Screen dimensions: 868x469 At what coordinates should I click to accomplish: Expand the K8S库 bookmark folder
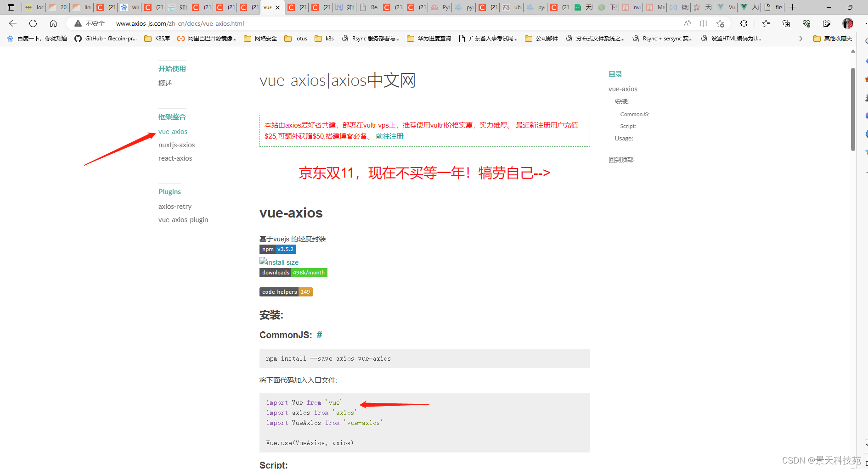click(x=157, y=39)
